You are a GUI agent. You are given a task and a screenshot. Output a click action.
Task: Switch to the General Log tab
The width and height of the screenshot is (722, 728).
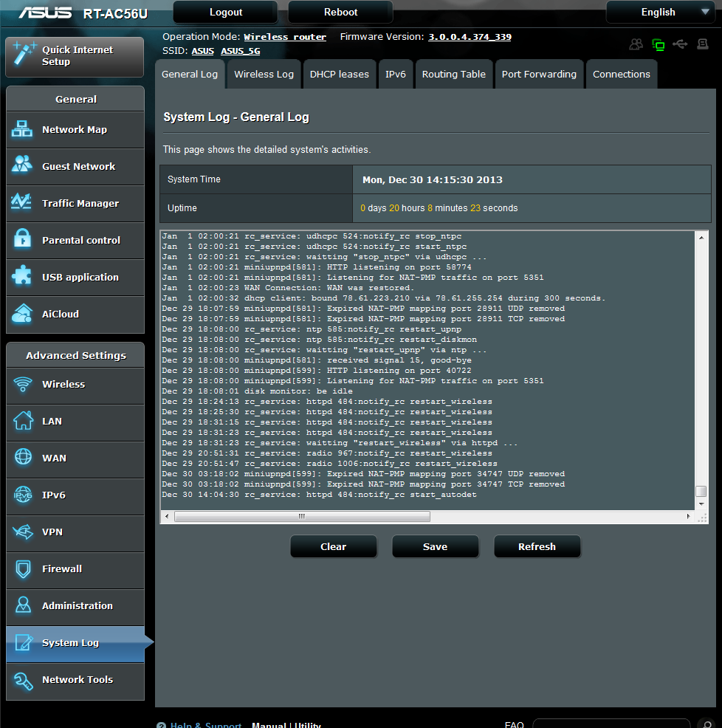pos(190,75)
